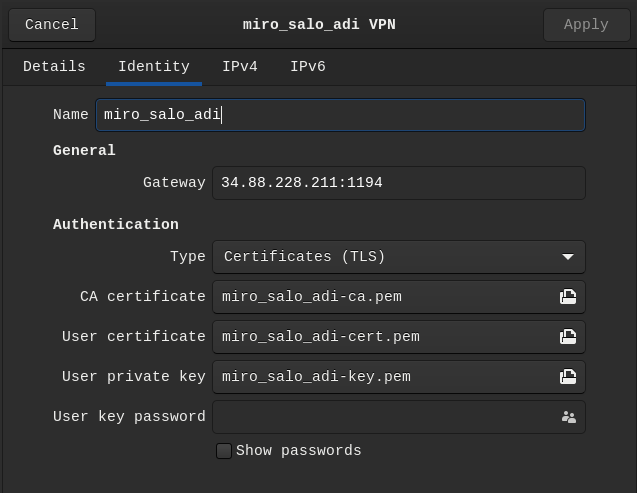Click the Apply button
This screenshot has width=637, height=493.
(x=586, y=25)
